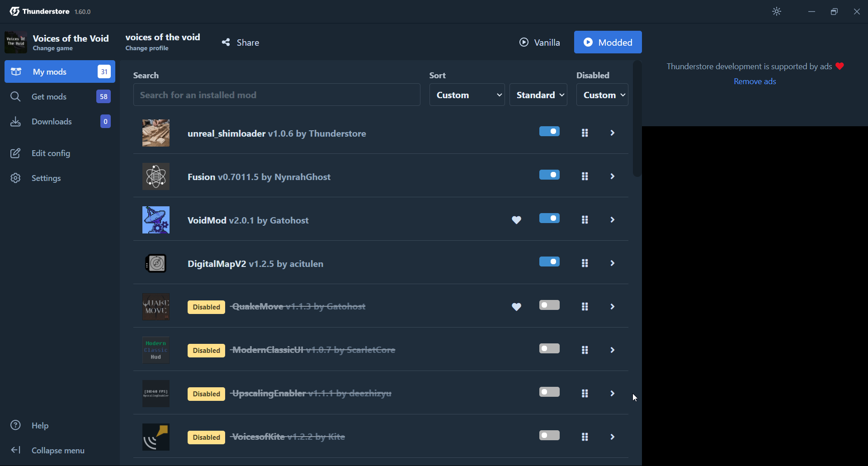This screenshot has height=466, width=868.
Task: Click the Disabled label on QuakeMove
Action: pyautogui.click(x=206, y=307)
